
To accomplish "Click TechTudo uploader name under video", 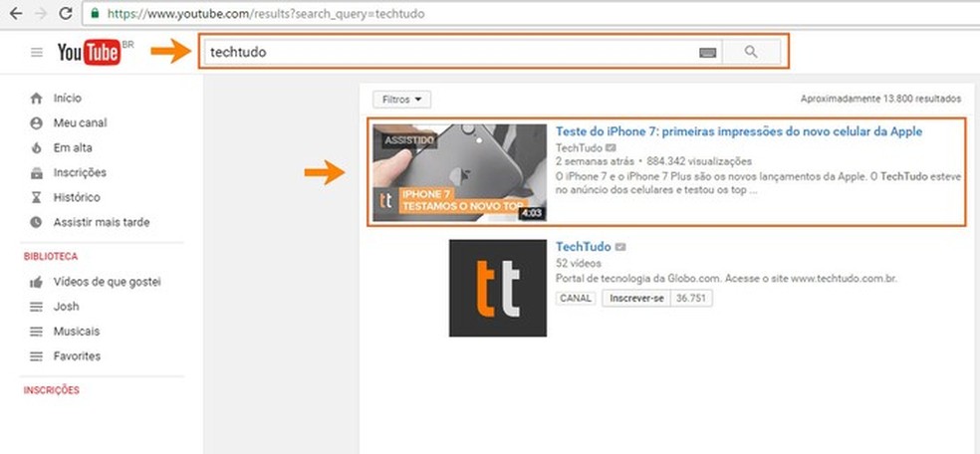I will pos(579,148).
